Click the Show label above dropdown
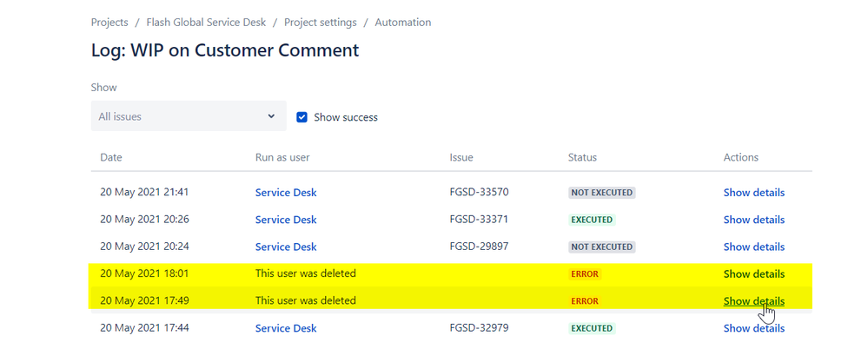Viewport: 868px width, 349px height. 103,88
